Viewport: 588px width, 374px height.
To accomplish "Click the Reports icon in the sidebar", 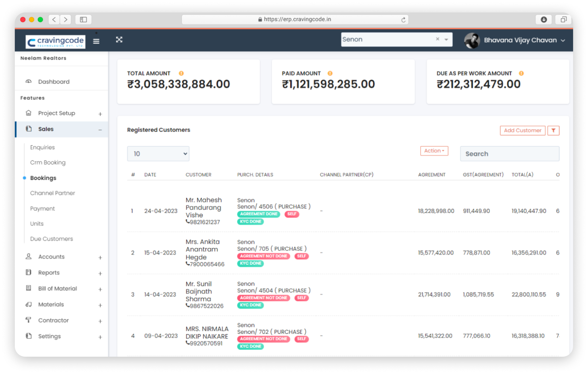I will [29, 272].
